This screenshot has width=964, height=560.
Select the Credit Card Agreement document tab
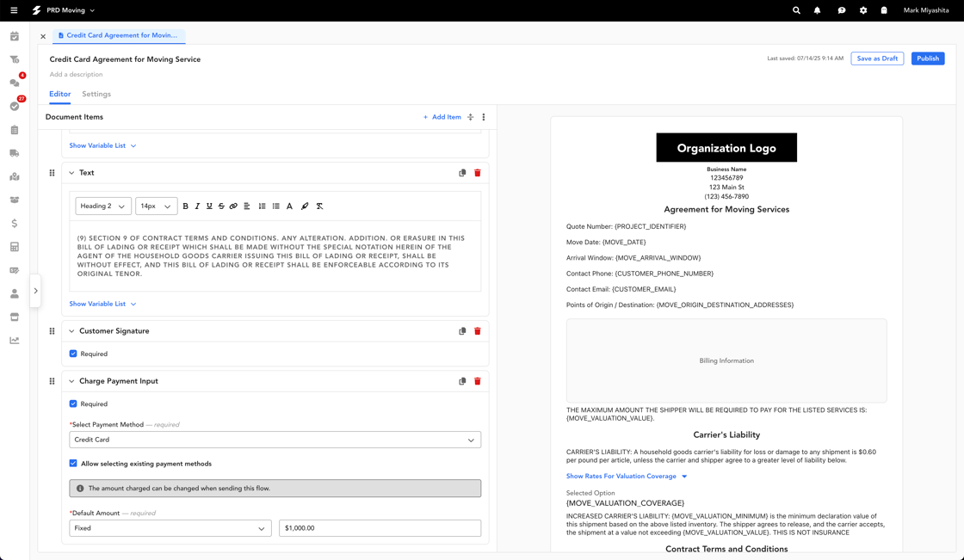point(119,35)
